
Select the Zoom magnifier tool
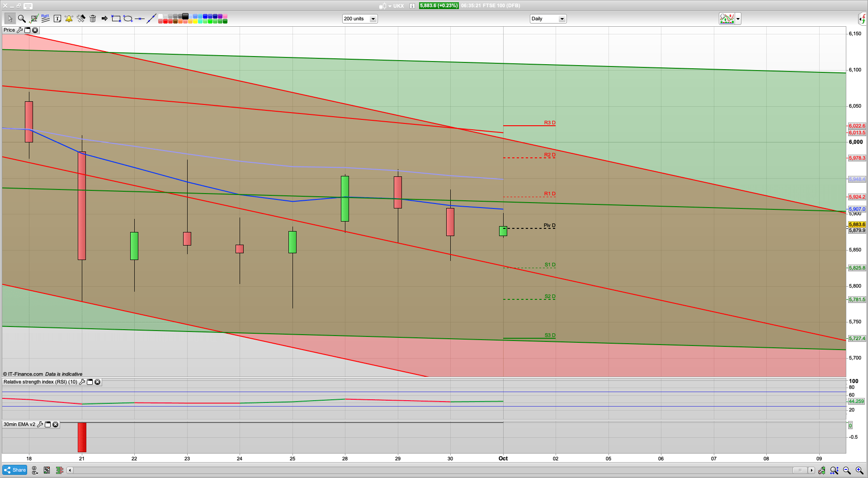(21, 19)
